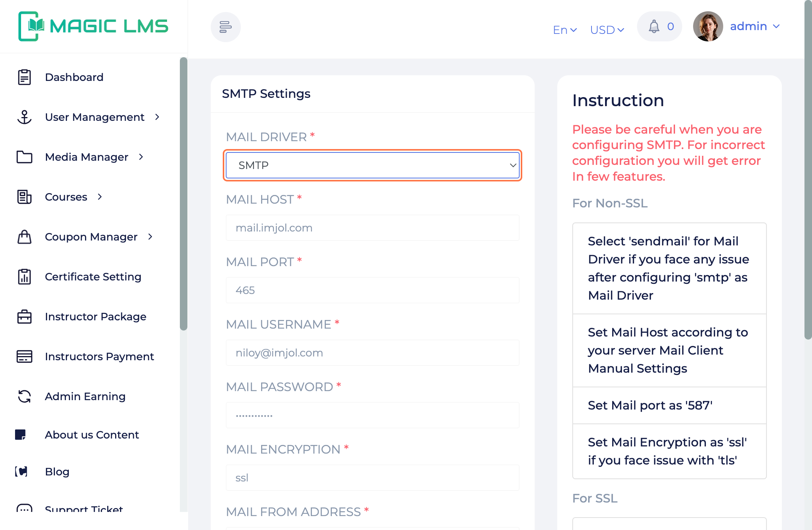Click the 'Set Mail Encryption as ssl' row
The image size is (812, 530).
[669, 451]
